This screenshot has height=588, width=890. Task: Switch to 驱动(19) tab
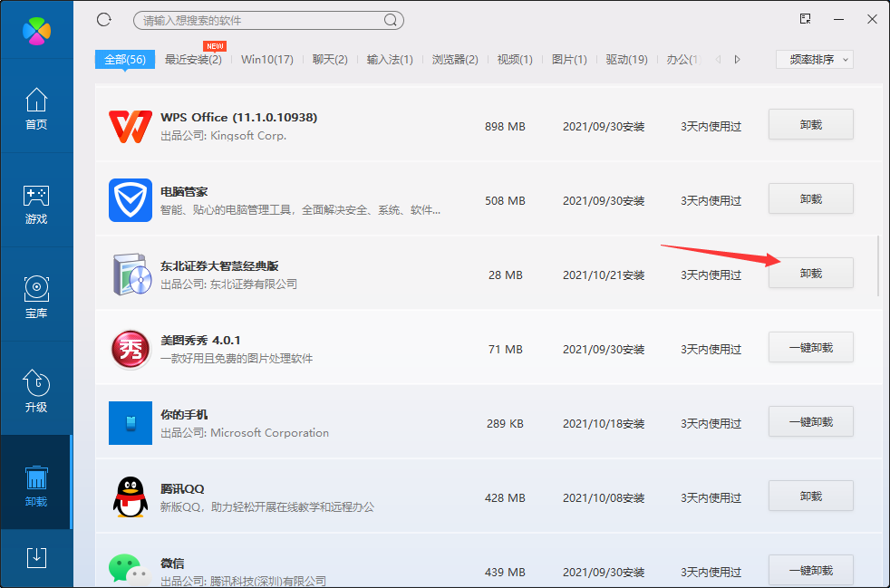(x=626, y=60)
